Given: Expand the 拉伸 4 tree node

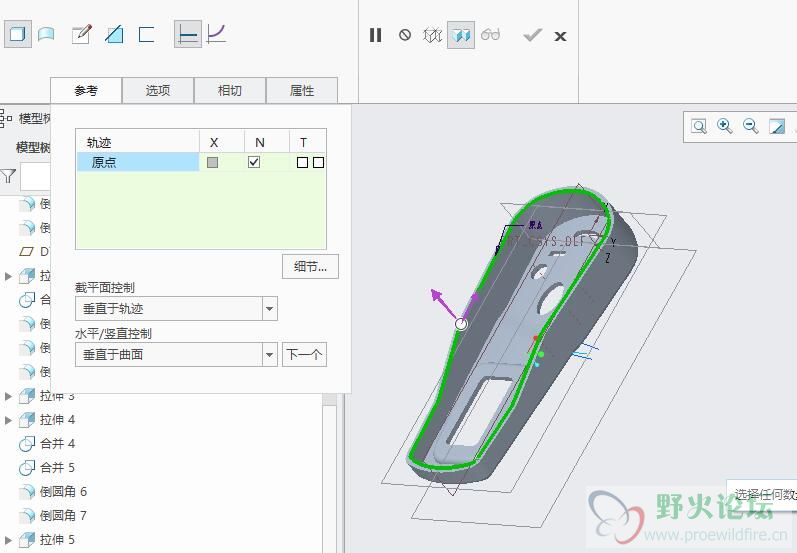Looking at the screenshot, I should [9, 420].
